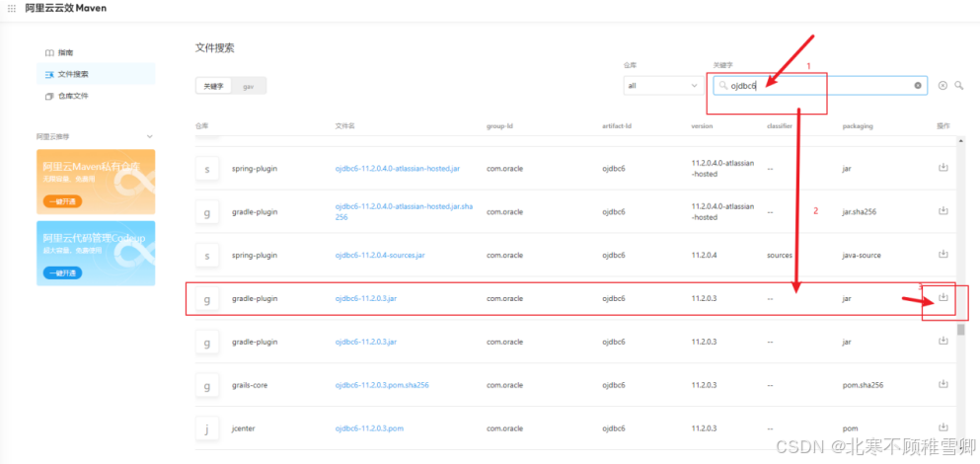Download ojdbc6-11.2.0.4-sources.jar via its row icon
Screen dimensions: 980x464
(x=943, y=254)
